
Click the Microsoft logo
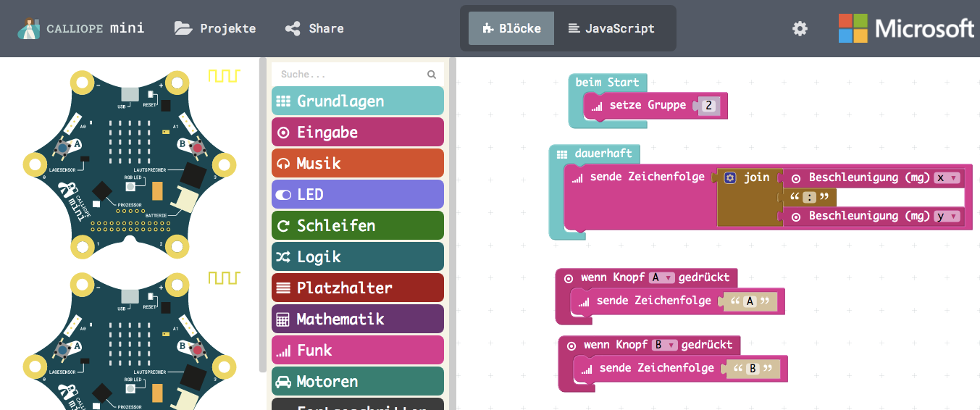coord(906,29)
